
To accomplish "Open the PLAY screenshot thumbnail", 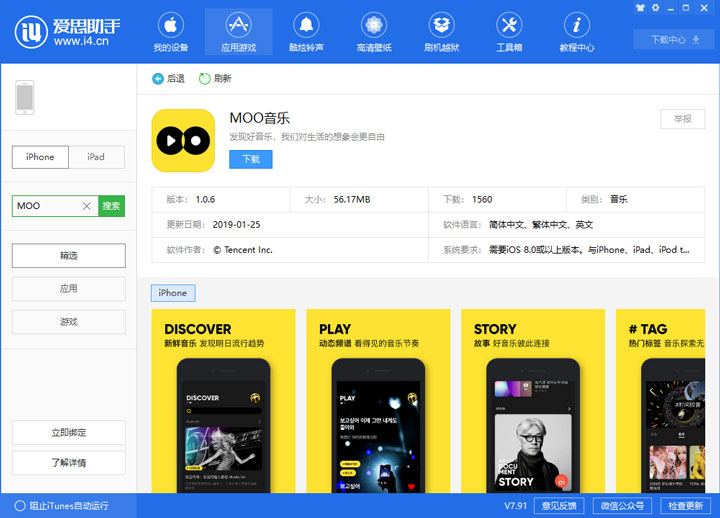I will (378, 401).
